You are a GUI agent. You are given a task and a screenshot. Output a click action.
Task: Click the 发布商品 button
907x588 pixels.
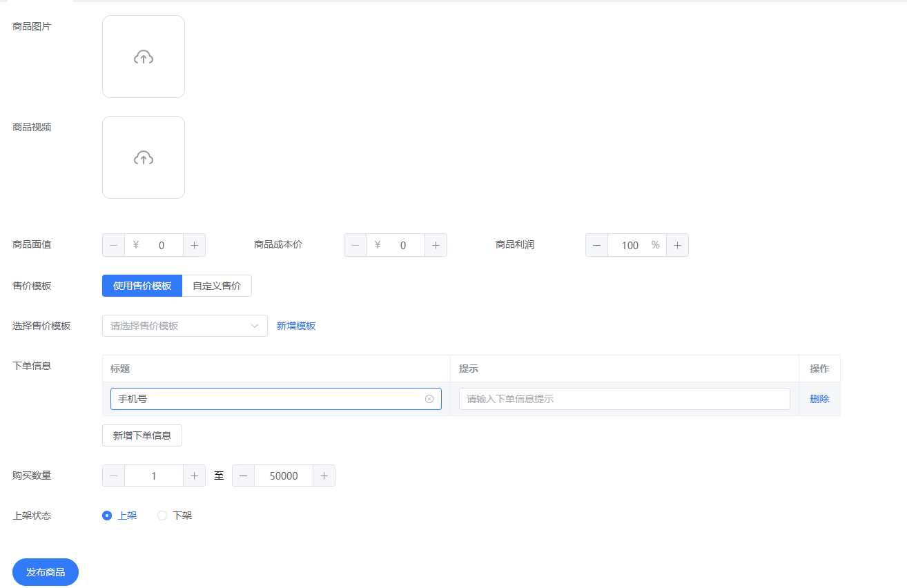pos(46,572)
